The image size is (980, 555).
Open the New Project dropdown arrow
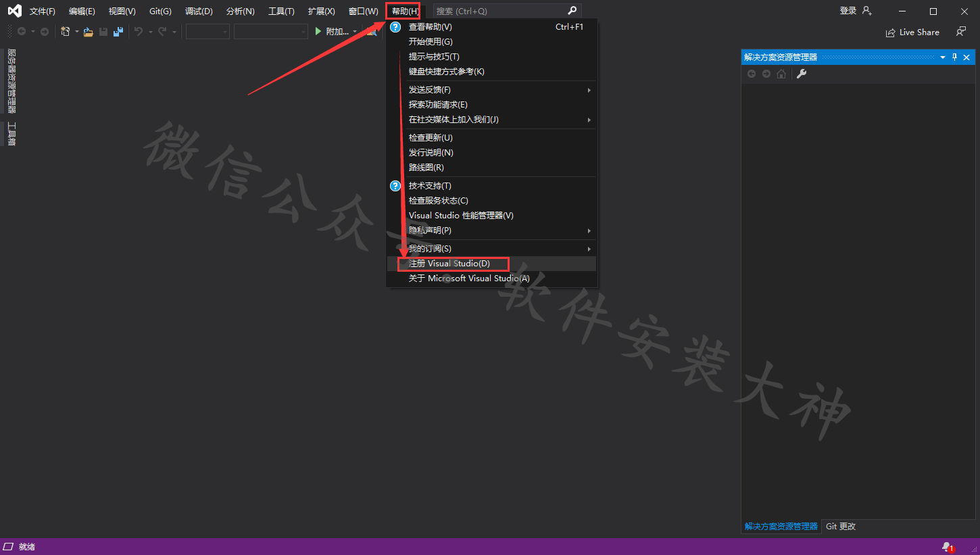click(76, 32)
